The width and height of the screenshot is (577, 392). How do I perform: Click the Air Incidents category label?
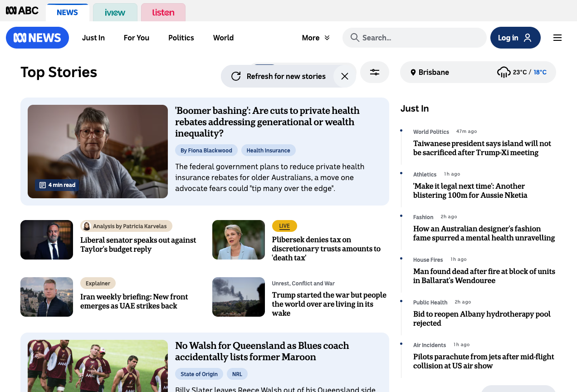pos(430,345)
